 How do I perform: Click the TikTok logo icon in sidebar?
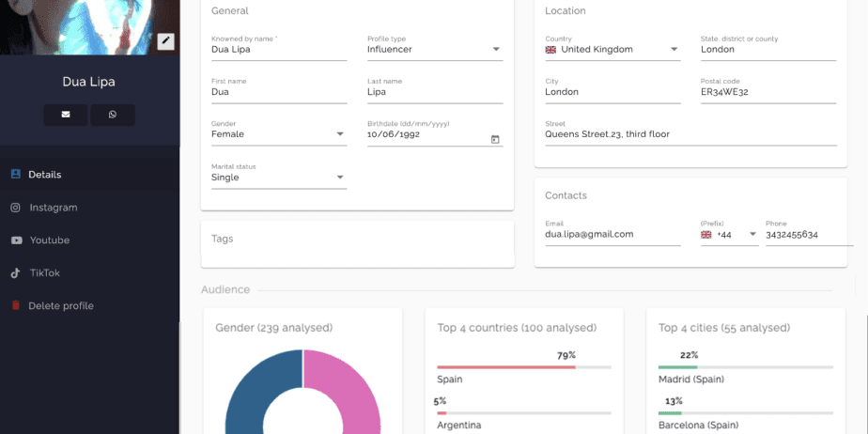pyautogui.click(x=15, y=273)
